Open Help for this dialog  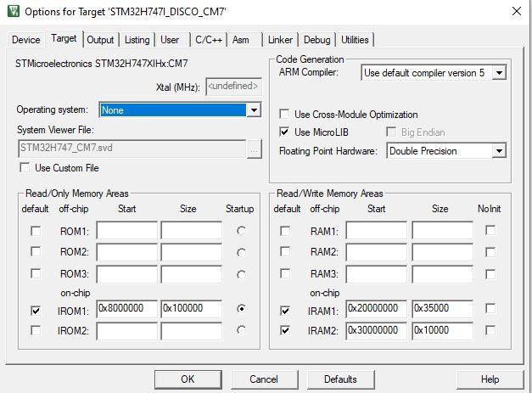(x=490, y=379)
